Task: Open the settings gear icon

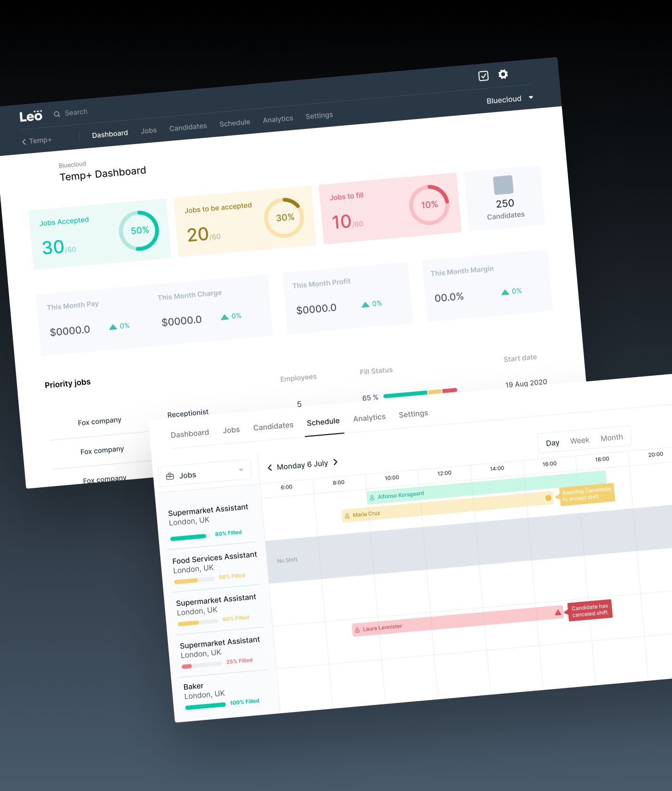Action: [503, 74]
